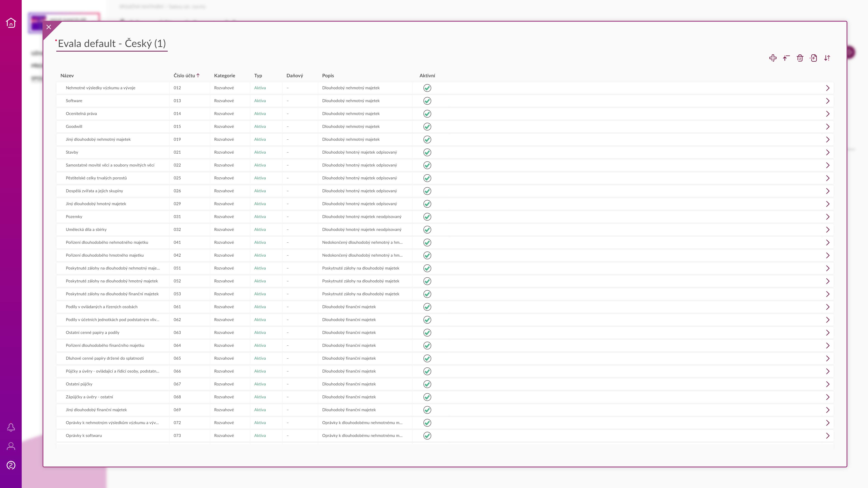868x488 pixels.
Task: Toggle active checkmark for Stavby row
Action: click(427, 152)
